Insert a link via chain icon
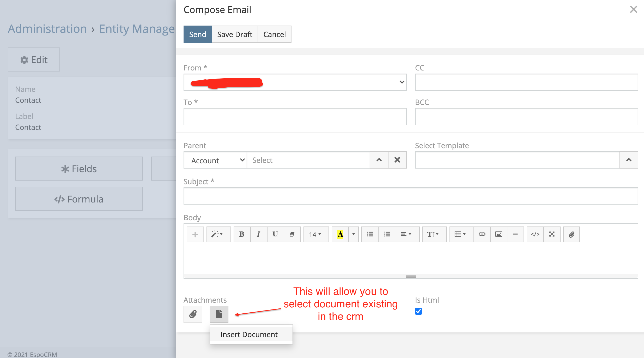Screen dimensions: 644x358 coord(482,234)
